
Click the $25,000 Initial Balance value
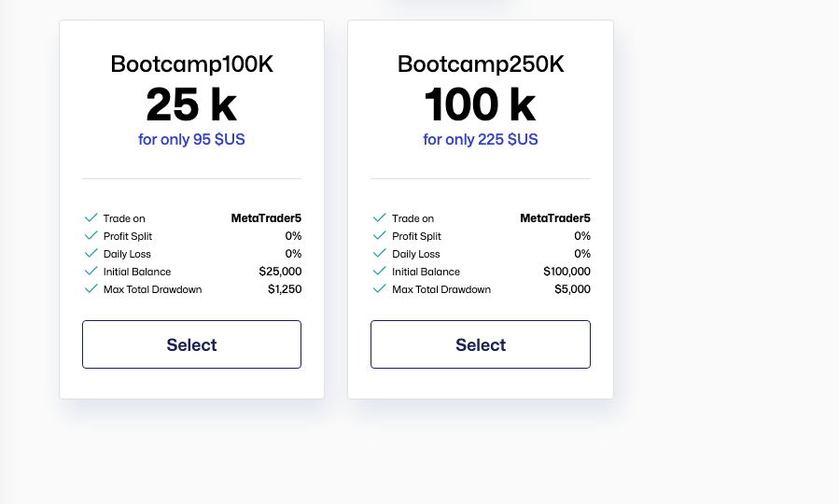(280, 272)
